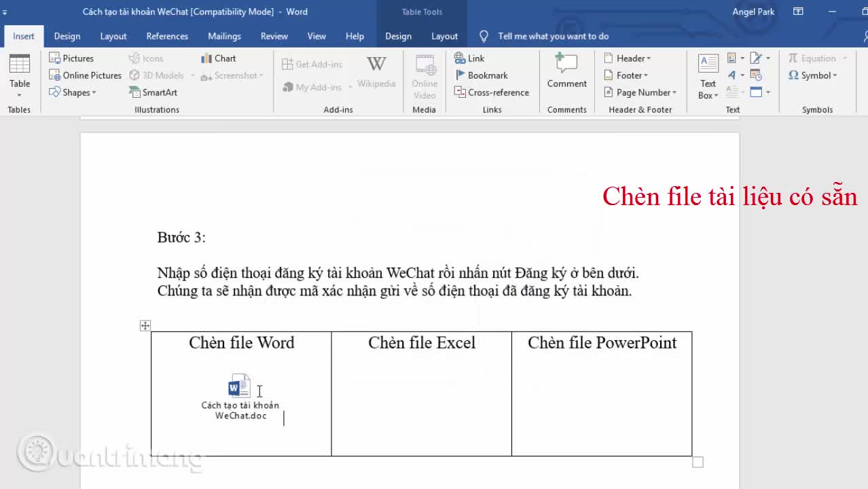Click the 'Chèn file Word' cell heading

tap(241, 342)
